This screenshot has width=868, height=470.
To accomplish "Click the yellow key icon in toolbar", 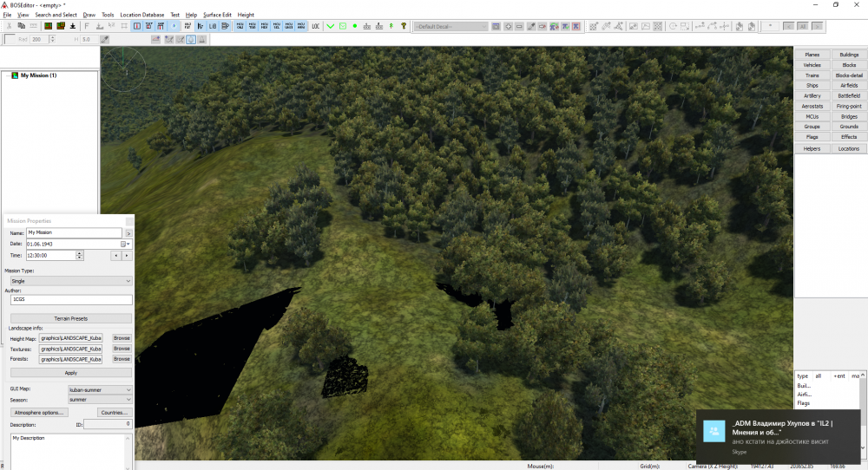I will coord(404,27).
